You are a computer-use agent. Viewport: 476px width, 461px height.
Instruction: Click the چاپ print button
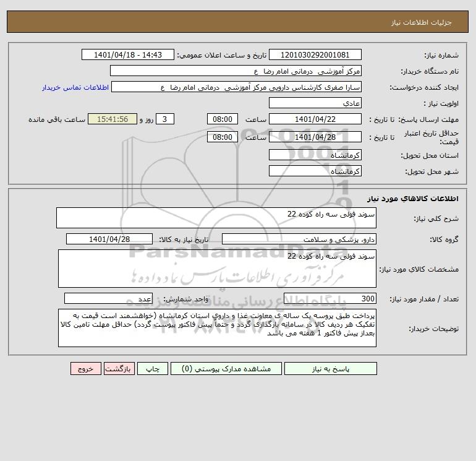(153, 369)
